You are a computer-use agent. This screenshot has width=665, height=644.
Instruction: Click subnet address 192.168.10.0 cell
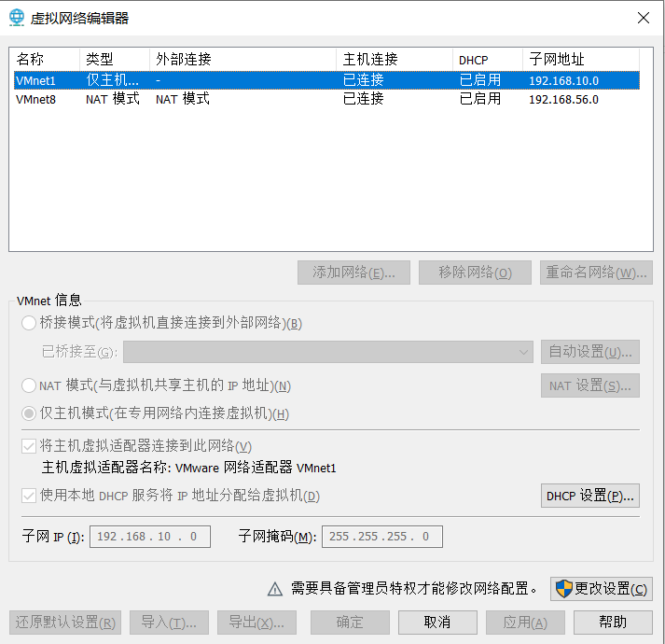563,80
